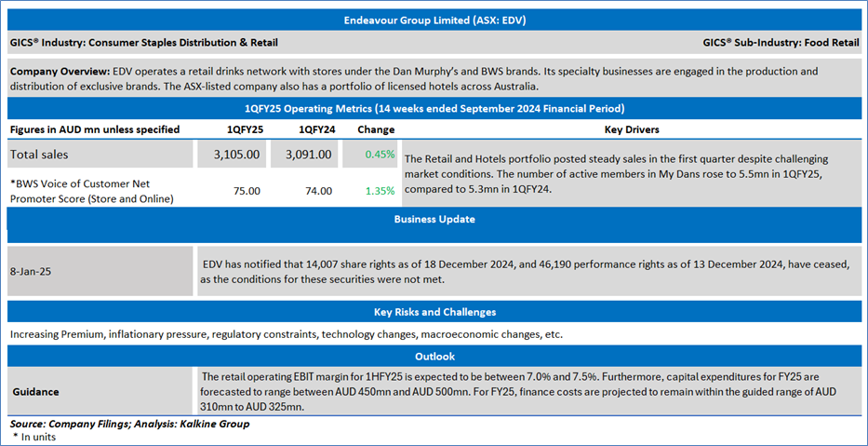The height and width of the screenshot is (446, 868).
Task: Select the 3,091.00 value cell
Action: [x=303, y=155]
